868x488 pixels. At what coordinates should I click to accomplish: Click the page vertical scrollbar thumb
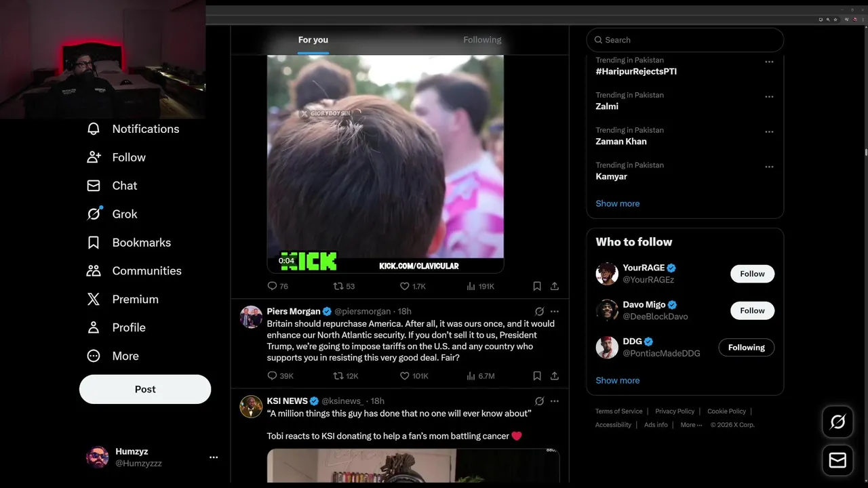click(866, 152)
